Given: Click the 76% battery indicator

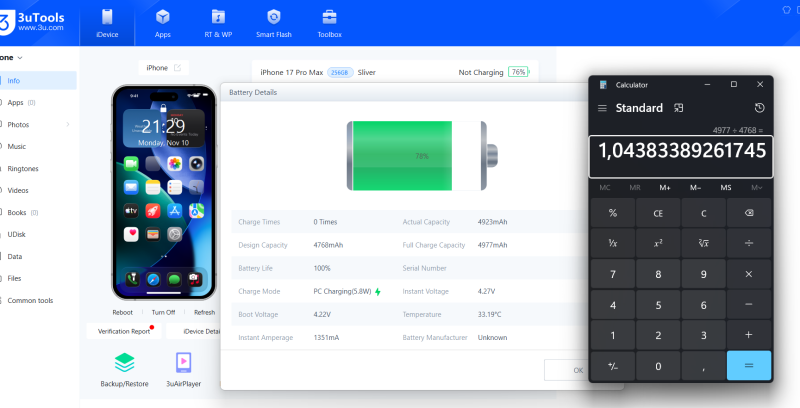Looking at the screenshot, I should (x=518, y=72).
